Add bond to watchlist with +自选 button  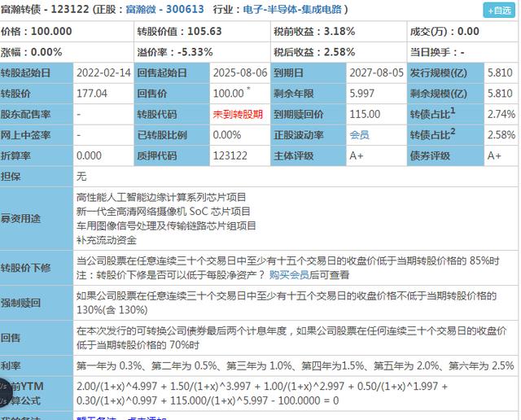[499, 11]
